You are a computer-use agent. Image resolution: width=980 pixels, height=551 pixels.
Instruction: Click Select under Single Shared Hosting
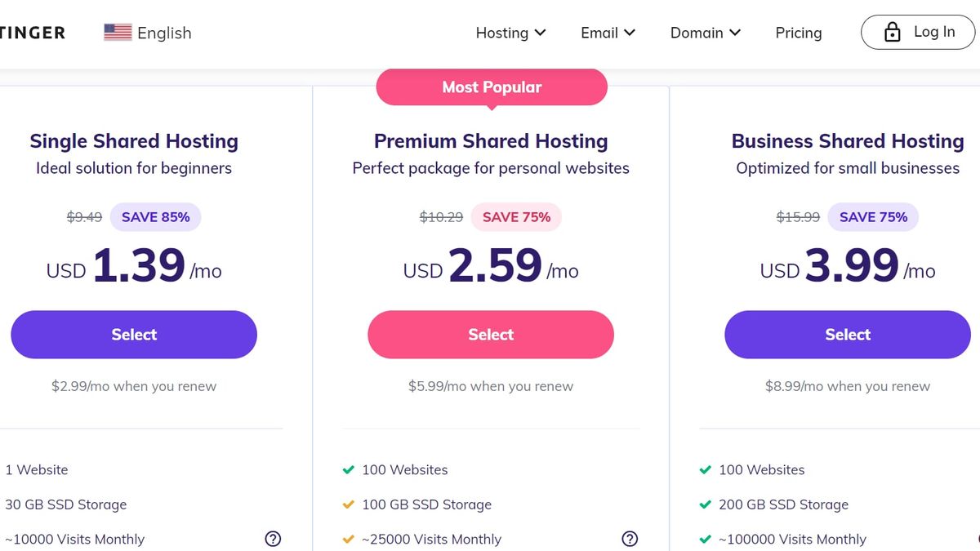click(133, 334)
